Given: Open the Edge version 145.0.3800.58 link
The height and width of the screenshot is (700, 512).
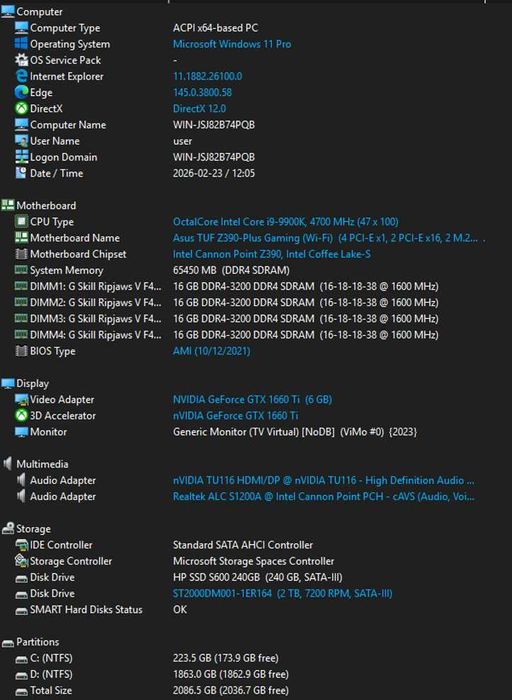Looking at the screenshot, I should click(202, 92).
